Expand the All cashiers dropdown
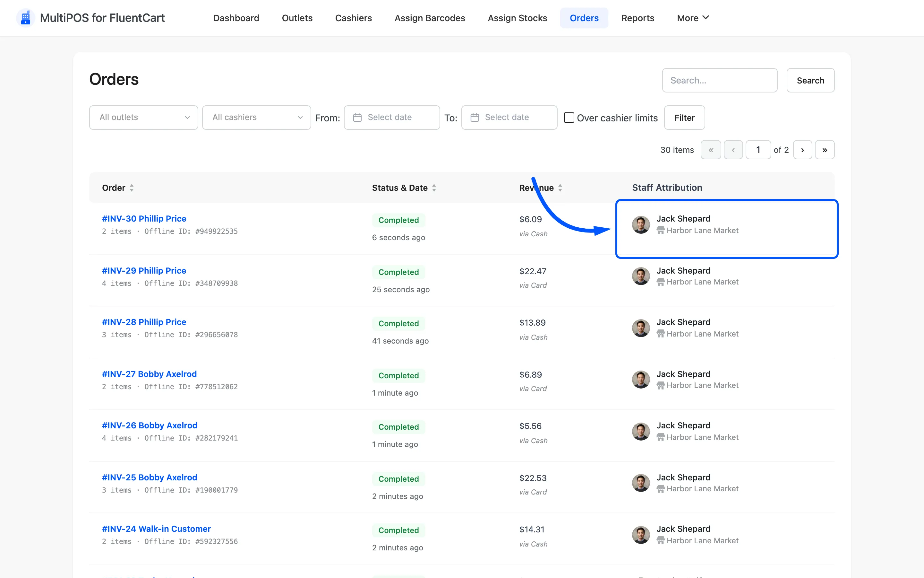Viewport: 924px width, 578px height. (x=257, y=117)
